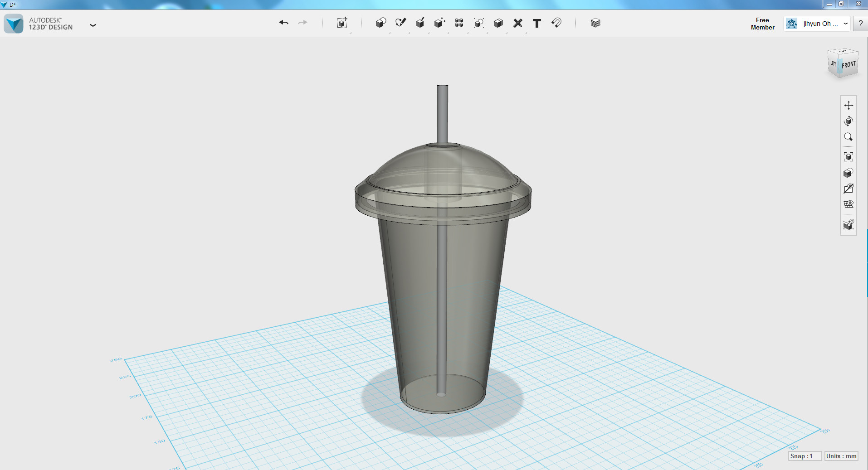Toggle sketch visibility eye icon

[848, 189]
